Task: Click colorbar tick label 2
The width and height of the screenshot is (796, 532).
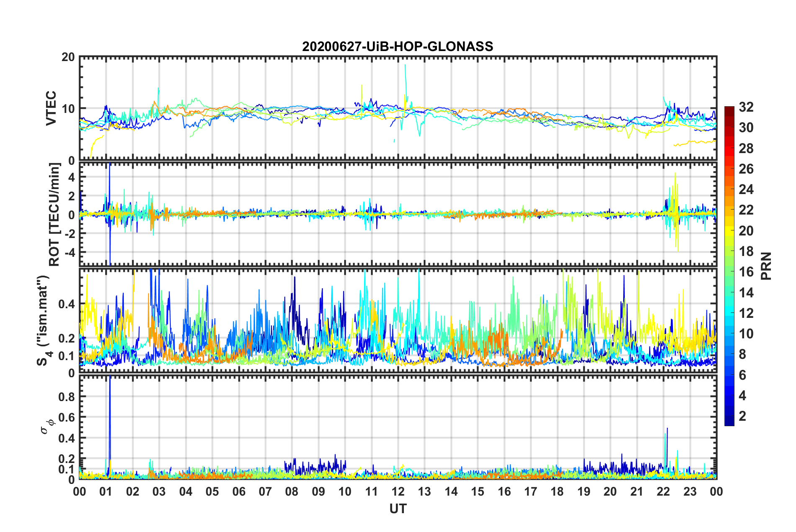Action: [x=743, y=416]
